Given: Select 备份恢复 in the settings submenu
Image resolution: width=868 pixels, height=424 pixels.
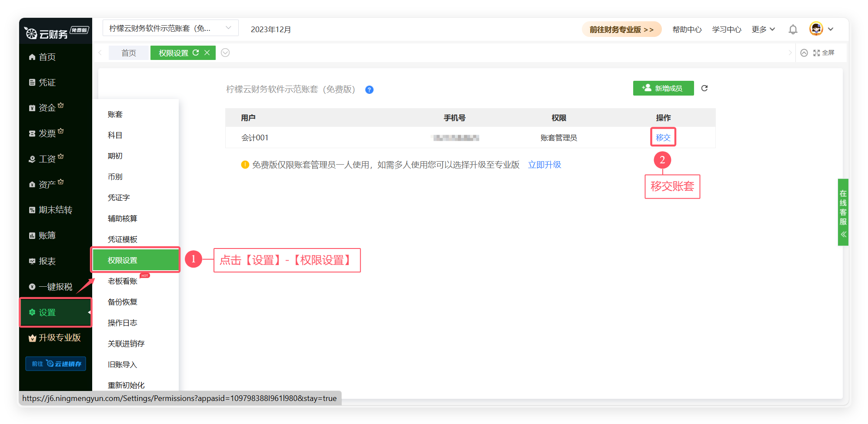Looking at the screenshot, I should click(x=123, y=302).
